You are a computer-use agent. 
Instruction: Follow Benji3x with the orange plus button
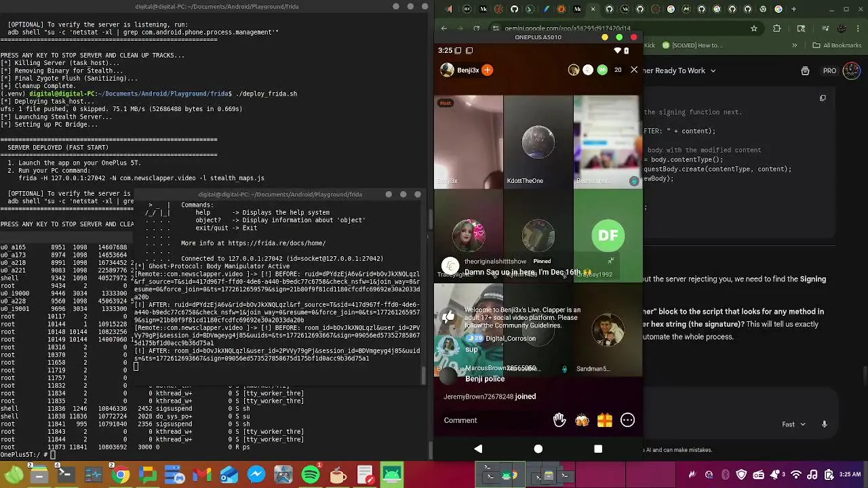click(x=487, y=70)
